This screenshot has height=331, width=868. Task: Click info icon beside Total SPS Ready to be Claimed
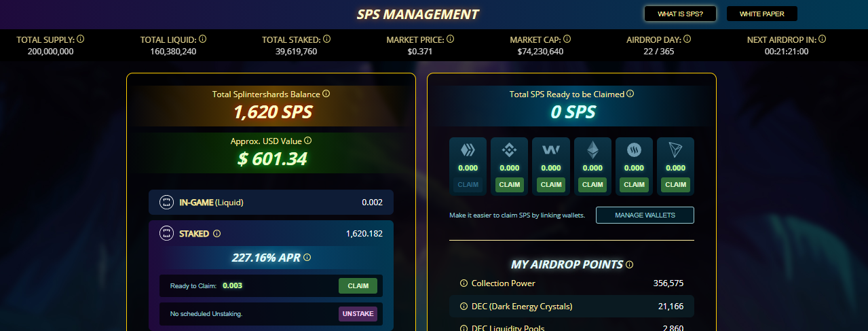pyautogui.click(x=630, y=94)
